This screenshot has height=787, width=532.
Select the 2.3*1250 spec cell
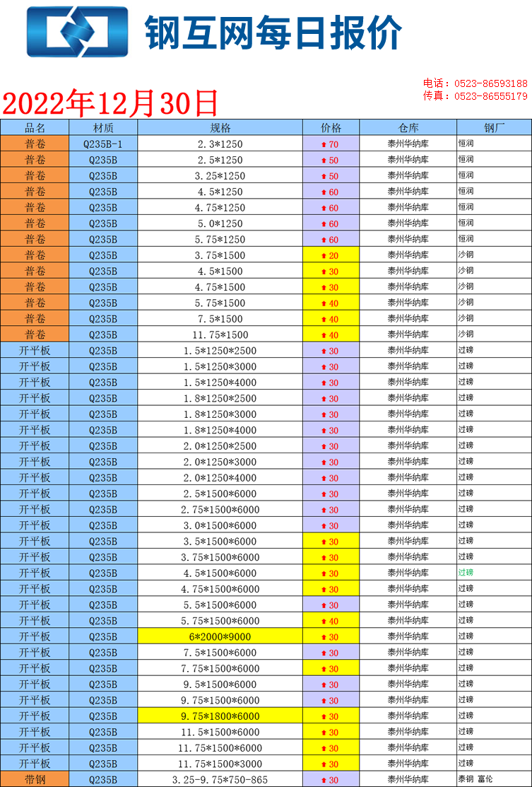click(x=220, y=144)
